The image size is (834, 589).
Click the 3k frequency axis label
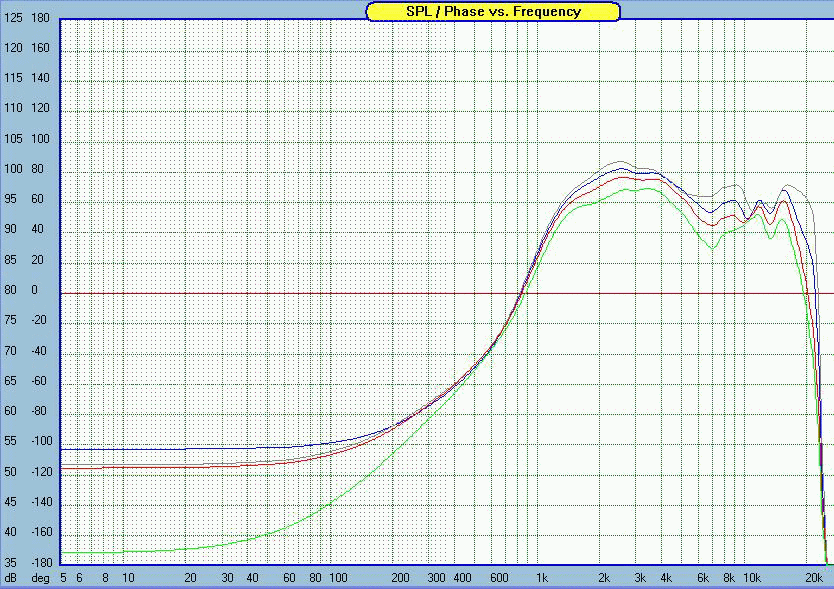click(x=640, y=578)
